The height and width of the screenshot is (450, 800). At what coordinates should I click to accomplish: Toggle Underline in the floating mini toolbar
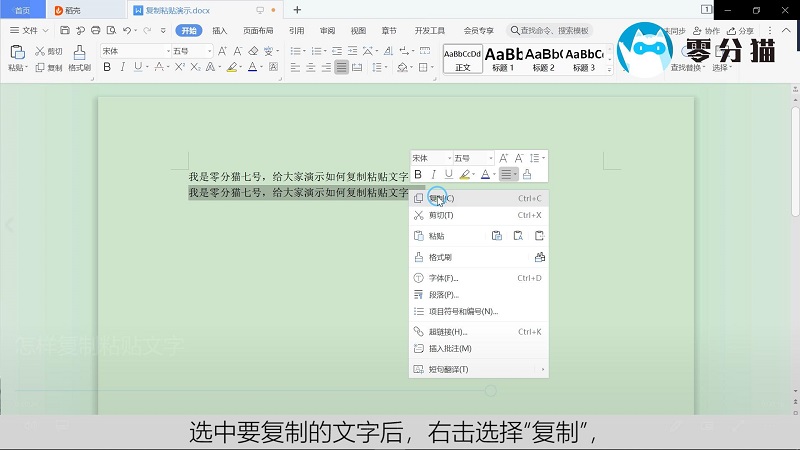pyautogui.click(x=448, y=175)
